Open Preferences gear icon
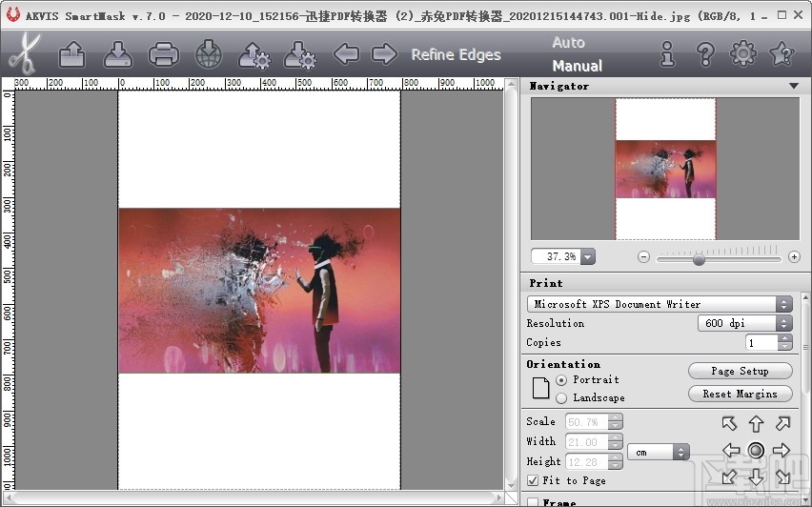The image size is (812, 507). tap(742, 54)
